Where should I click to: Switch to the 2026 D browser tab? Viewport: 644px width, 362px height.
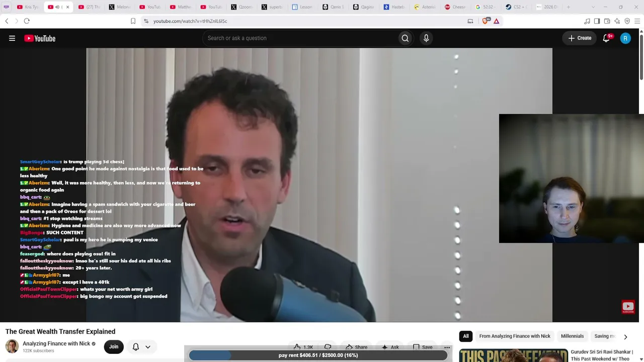click(547, 7)
